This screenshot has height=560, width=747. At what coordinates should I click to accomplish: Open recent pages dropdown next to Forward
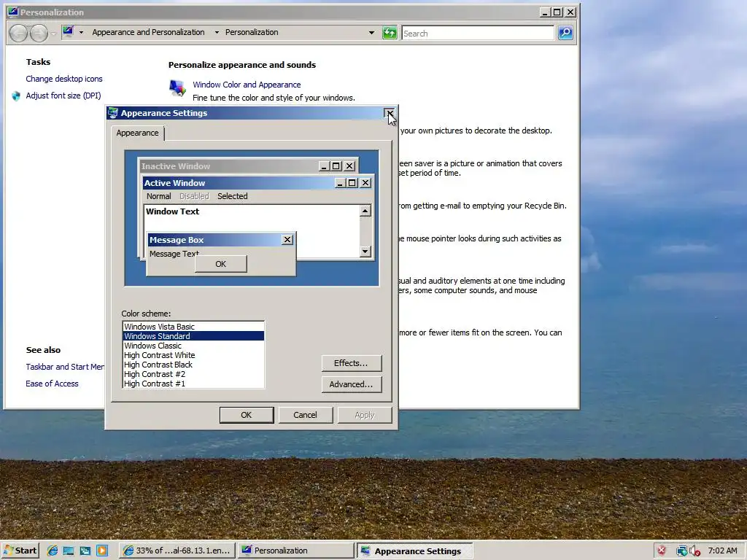53,34
